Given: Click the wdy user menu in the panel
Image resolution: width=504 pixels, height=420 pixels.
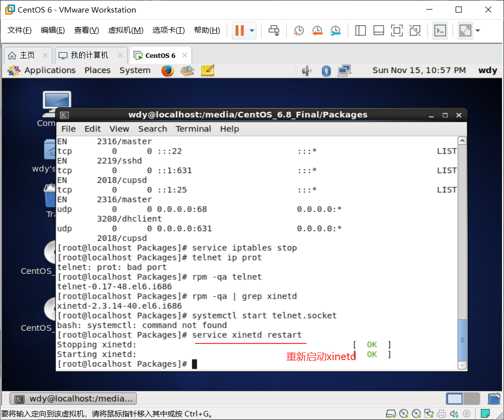Looking at the screenshot, I should (487, 71).
